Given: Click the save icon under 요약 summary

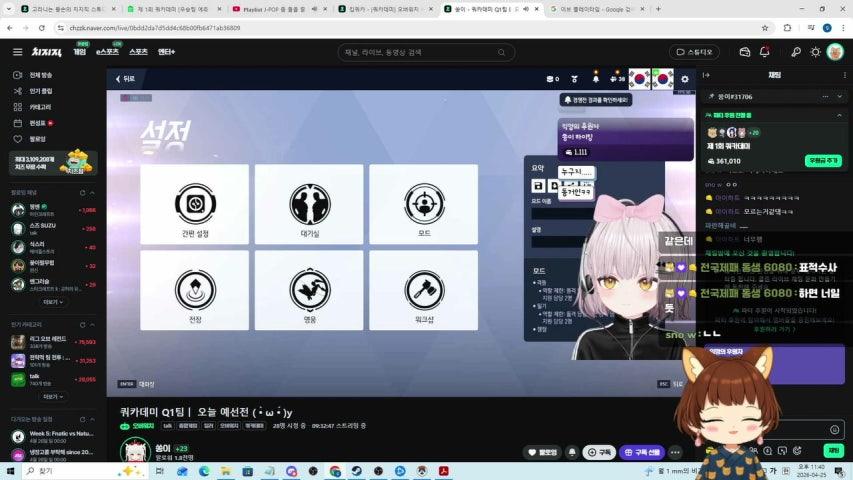Looking at the screenshot, I should pos(538,186).
